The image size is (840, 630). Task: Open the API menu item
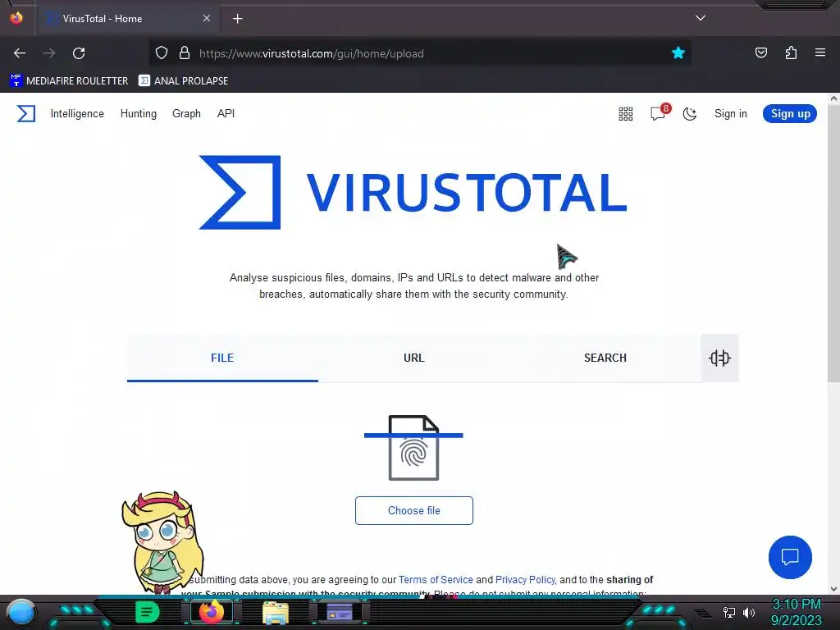226,113
